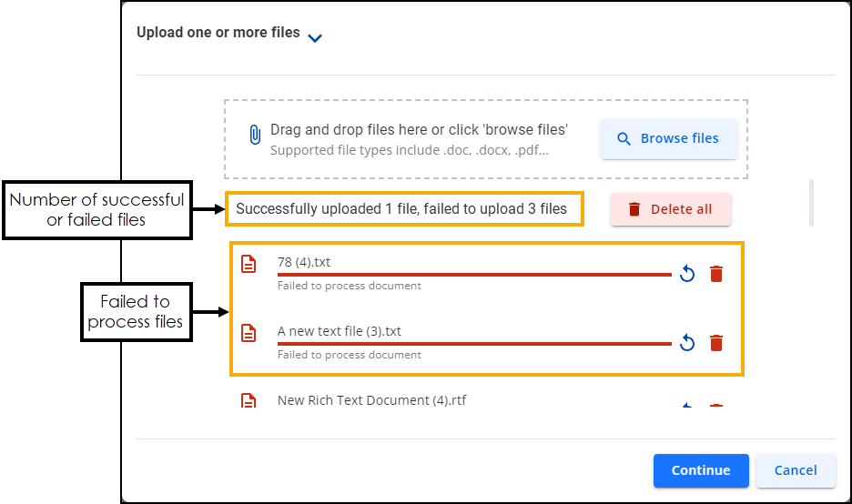
Task: Click the document icon beside 78 (4).txt
Action: (x=248, y=264)
